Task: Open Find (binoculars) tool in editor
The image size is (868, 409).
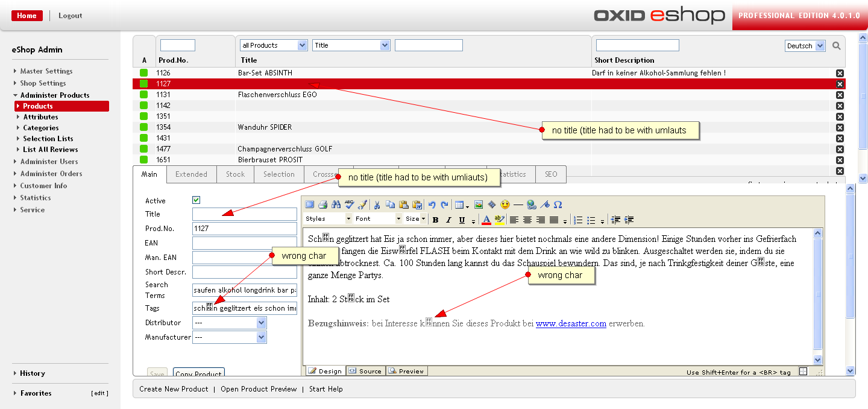Action: click(336, 204)
